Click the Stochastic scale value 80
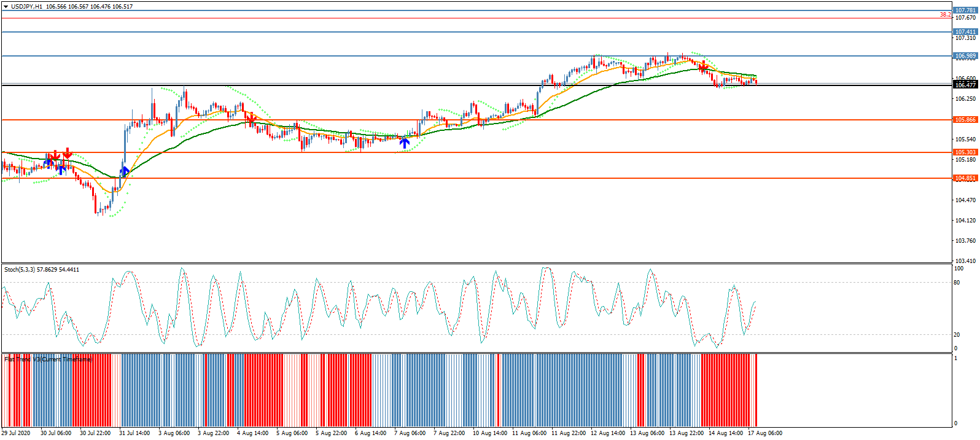The height and width of the screenshot is (440, 980). 957,283
